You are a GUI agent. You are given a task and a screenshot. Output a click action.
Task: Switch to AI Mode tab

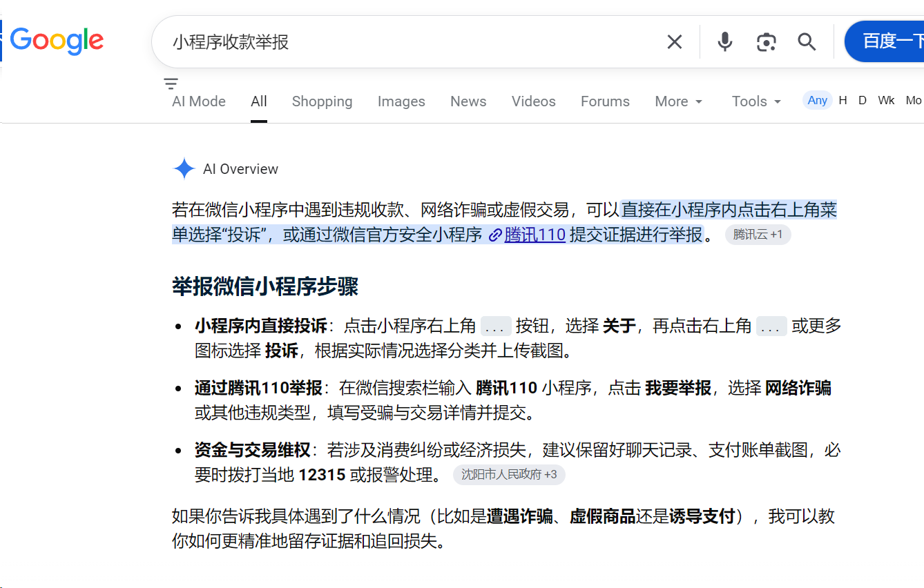199,101
